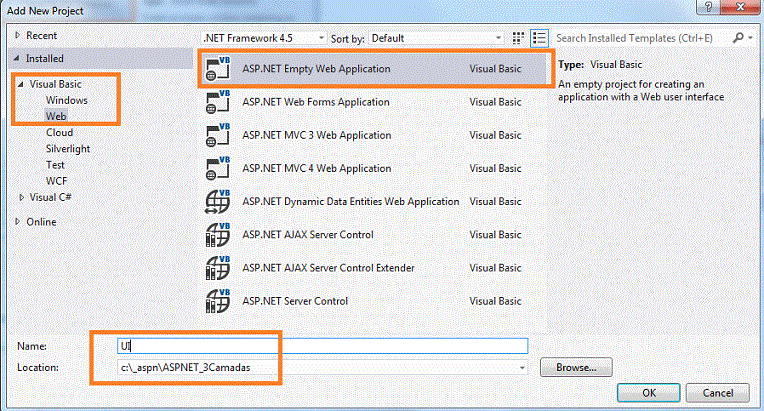Select the WCF category
Image resolution: width=764 pixels, height=411 pixels.
click(57, 181)
